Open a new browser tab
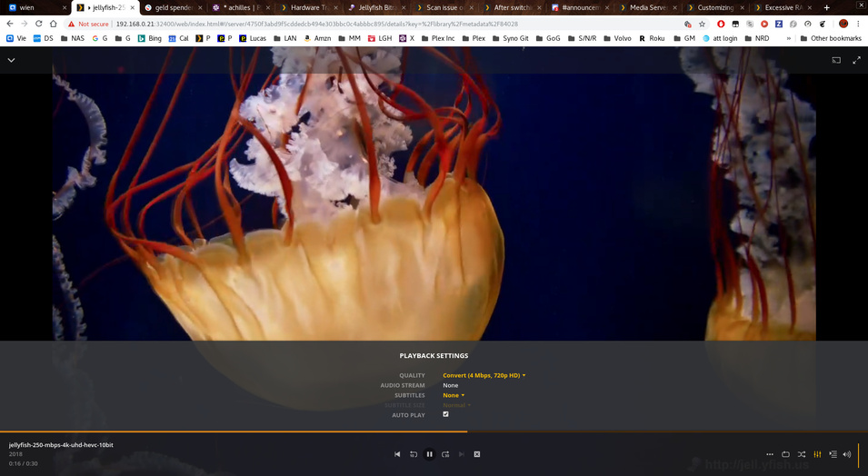868x476 pixels. 826,8
